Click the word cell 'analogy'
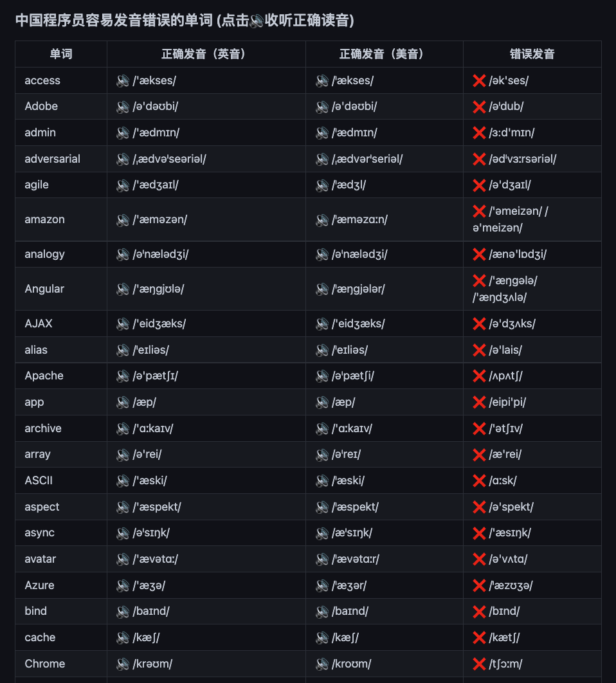Image resolution: width=616 pixels, height=683 pixels. [x=61, y=254]
